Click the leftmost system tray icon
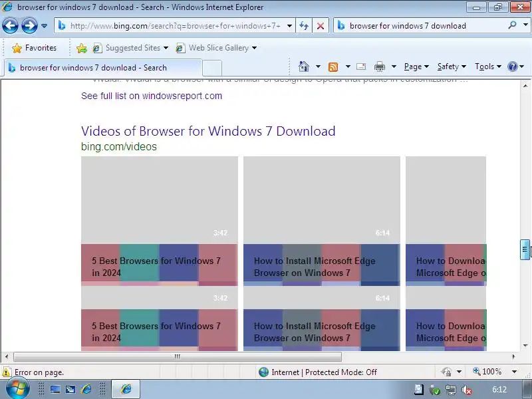This screenshot has width=532, height=399. point(419,390)
